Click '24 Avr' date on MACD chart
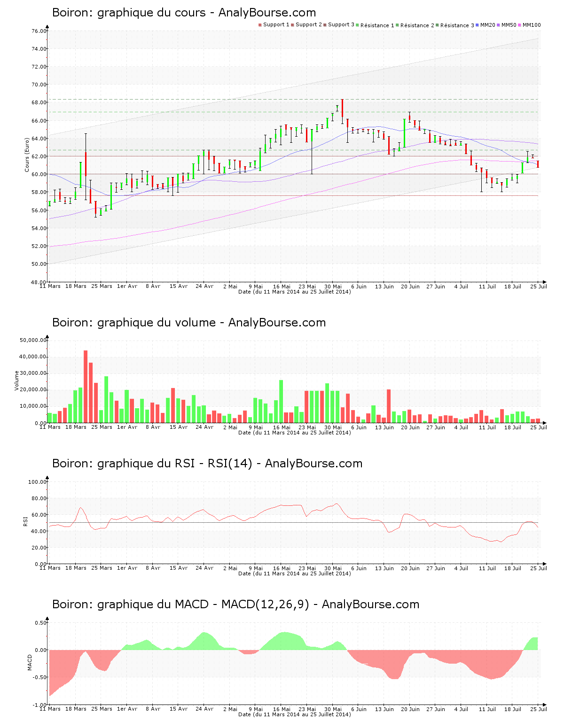The height and width of the screenshot is (728, 564). [204, 709]
